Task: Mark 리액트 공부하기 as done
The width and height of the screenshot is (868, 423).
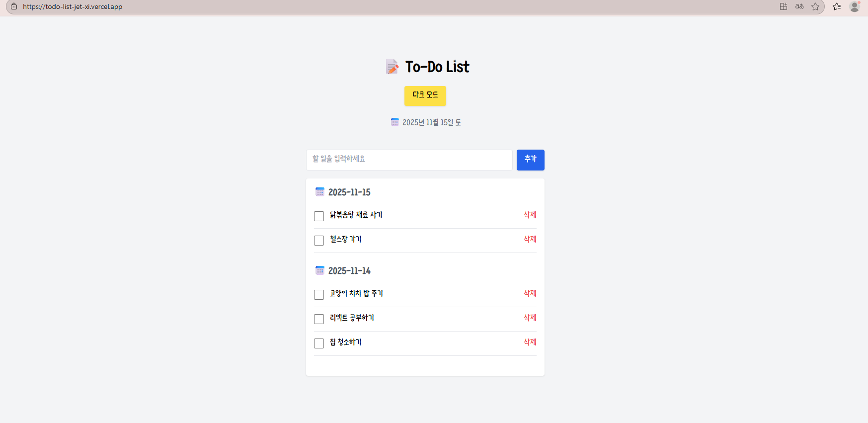Action: coord(319,319)
